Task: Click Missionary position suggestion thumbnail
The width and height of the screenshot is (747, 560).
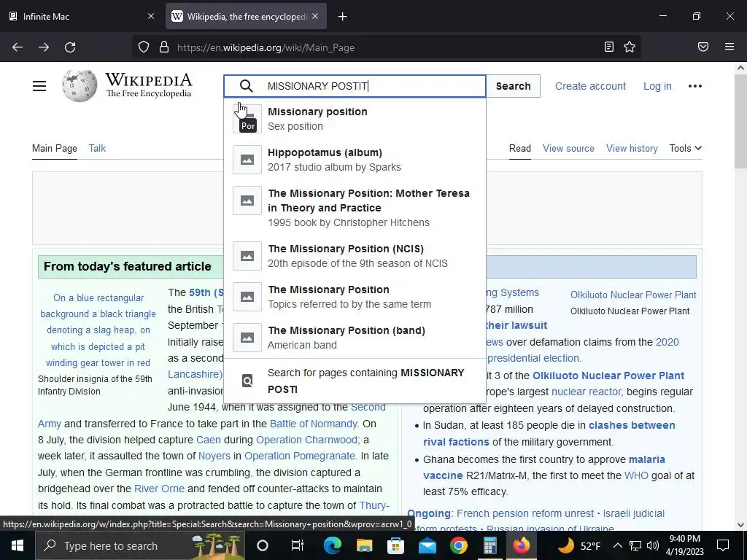Action: click(247, 119)
